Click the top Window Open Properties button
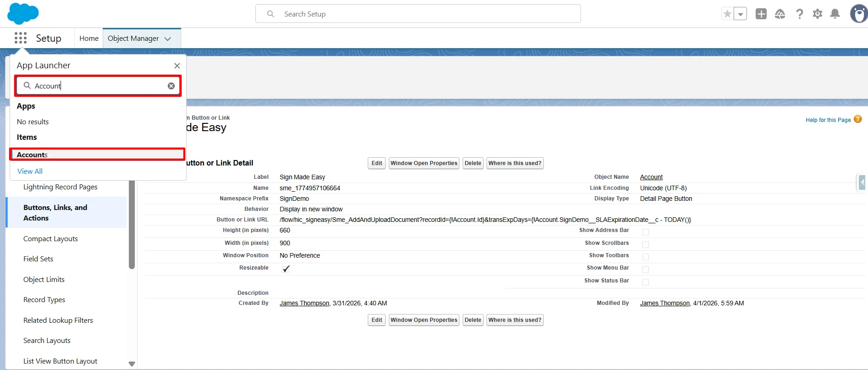The height and width of the screenshot is (370, 868). [424, 163]
